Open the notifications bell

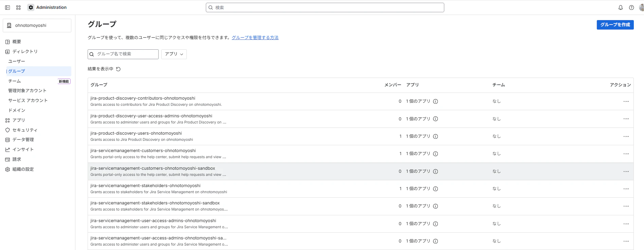pyautogui.click(x=621, y=7)
